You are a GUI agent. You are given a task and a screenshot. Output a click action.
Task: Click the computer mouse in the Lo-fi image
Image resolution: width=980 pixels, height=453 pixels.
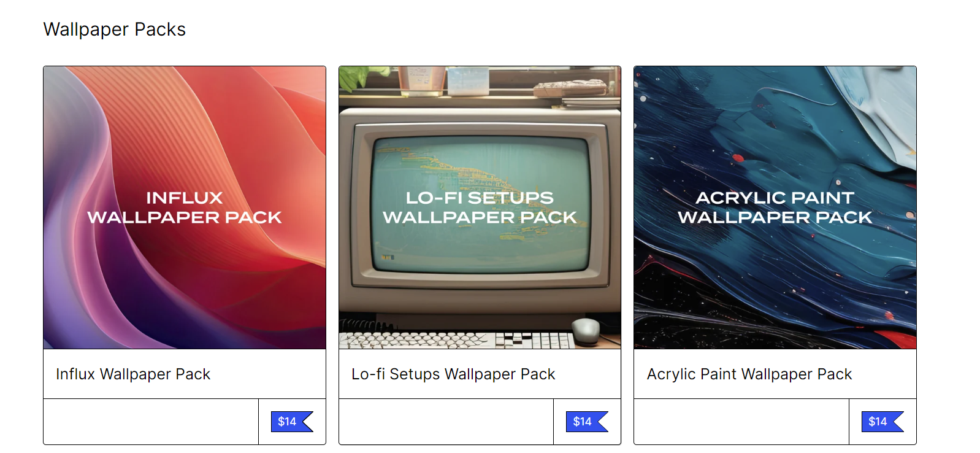click(586, 330)
